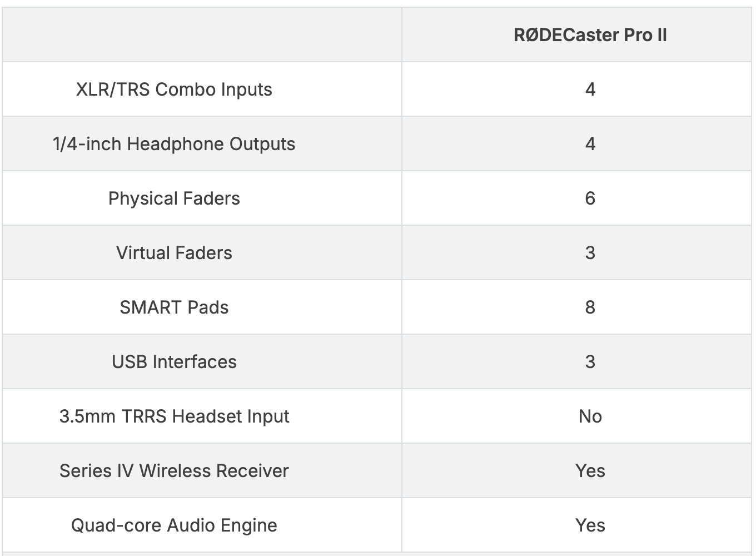Select the No value for TRRS Headset Input

(x=590, y=416)
